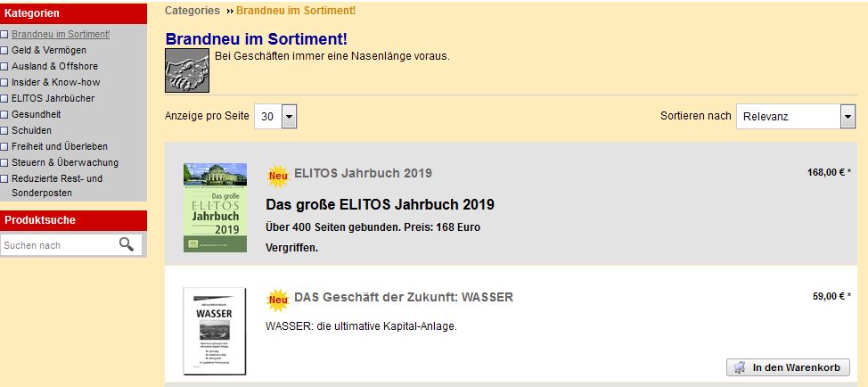Click the shopping cart icon in Warenkorb button
868x387 pixels.
coord(739,367)
